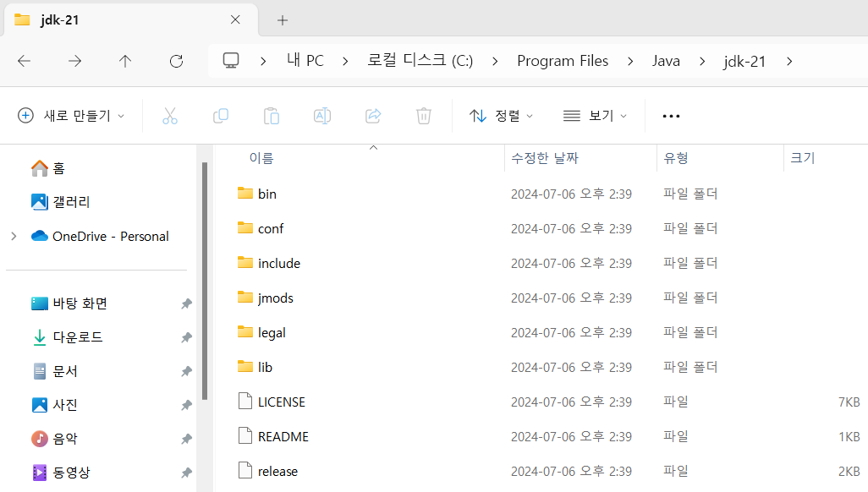The width and height of the screenshot is (868, 492).
Task: Open the 정렬 sort dropdown
Action: [x=501, y=116]
